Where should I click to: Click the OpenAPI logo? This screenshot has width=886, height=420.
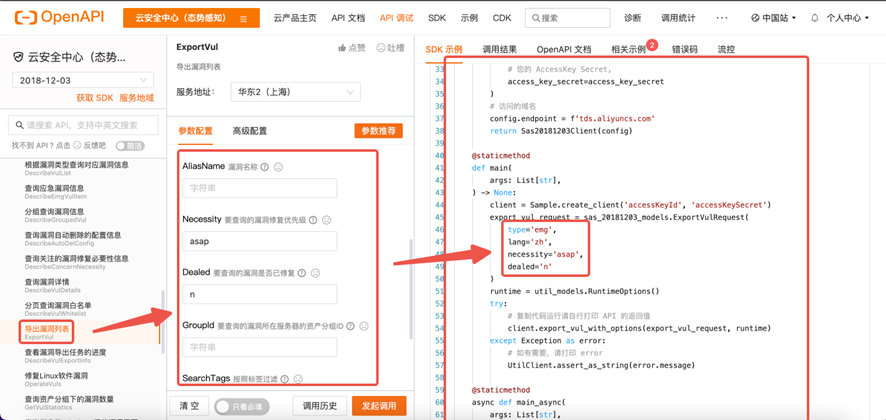click(x=59, y=18)
